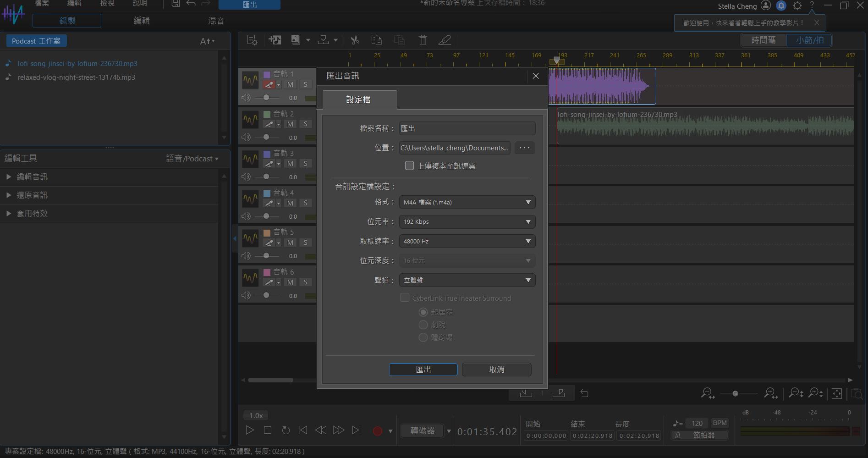
Task: Adjust 音軌 3 volume slider knob
Action: point(266,177)
